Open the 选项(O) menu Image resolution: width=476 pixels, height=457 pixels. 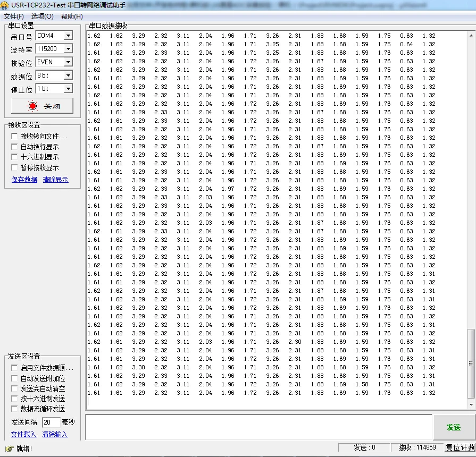click(x=42, y=16)
